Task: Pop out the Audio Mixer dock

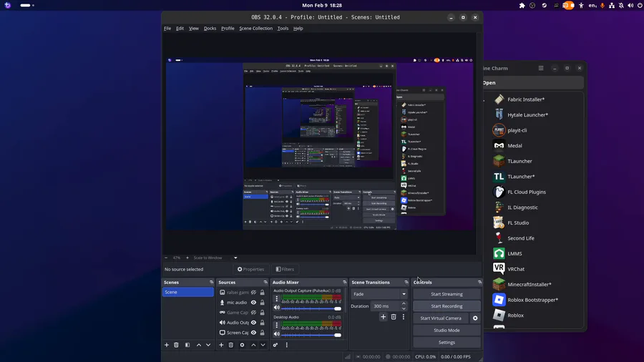Action: point(345,283)
